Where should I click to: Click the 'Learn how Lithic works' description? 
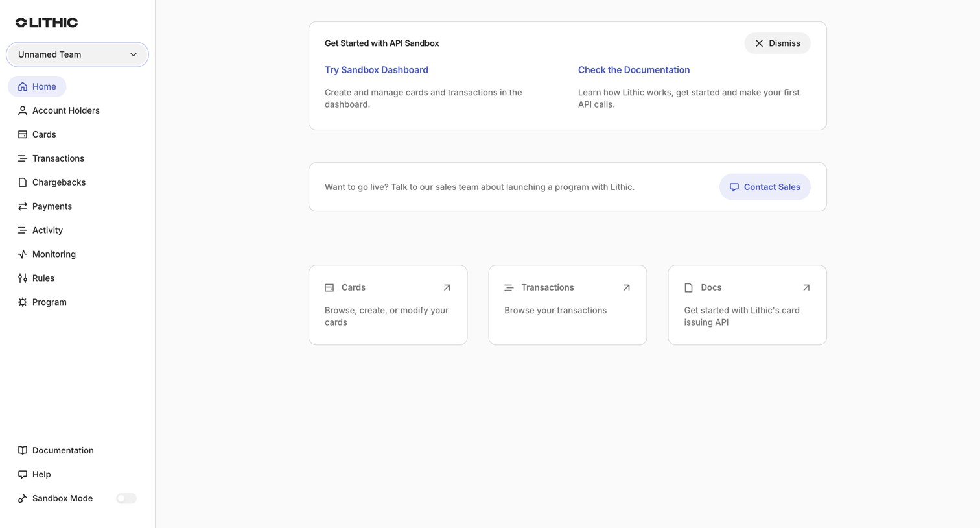[689, 99]
